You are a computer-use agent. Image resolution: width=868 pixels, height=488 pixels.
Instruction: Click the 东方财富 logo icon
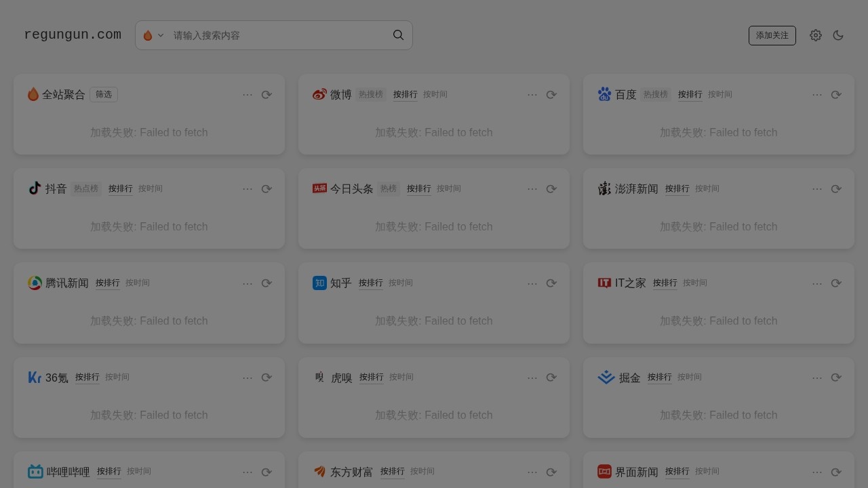click(319, 471)
